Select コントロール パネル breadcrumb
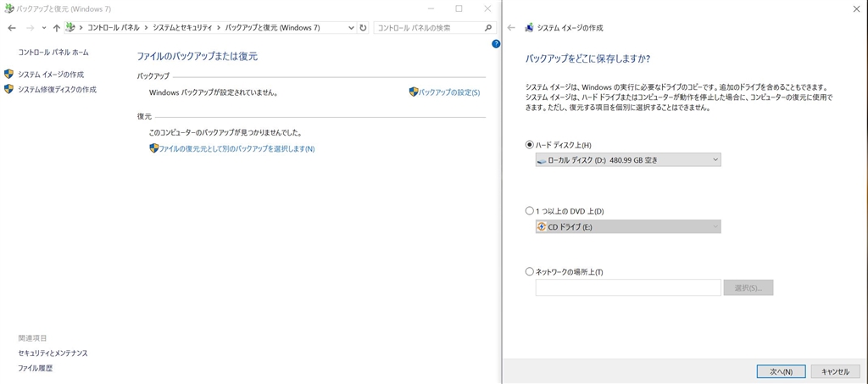 pos(114,28)
